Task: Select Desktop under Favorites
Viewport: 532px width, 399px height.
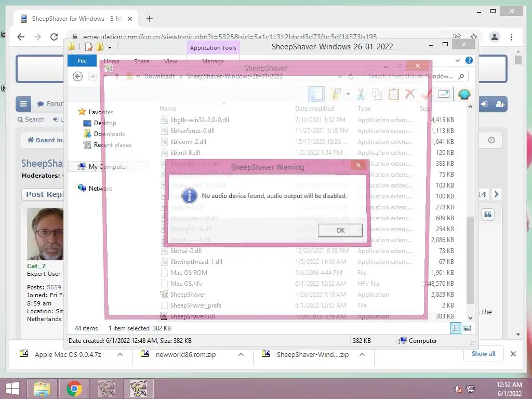Action: (x=105, y=123)
